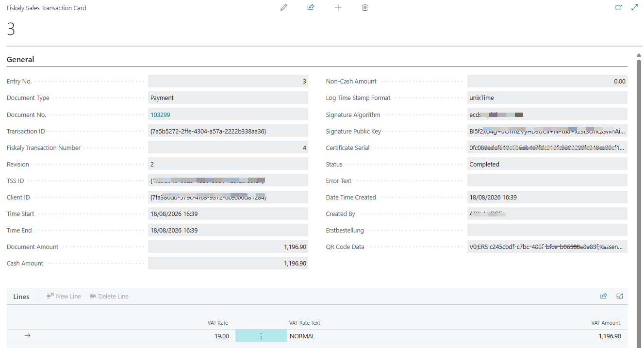Image resolution: width=644 pixels, height=348 pixels.
Task: Open the Lines menu
Action: click(x=21, y=296)
